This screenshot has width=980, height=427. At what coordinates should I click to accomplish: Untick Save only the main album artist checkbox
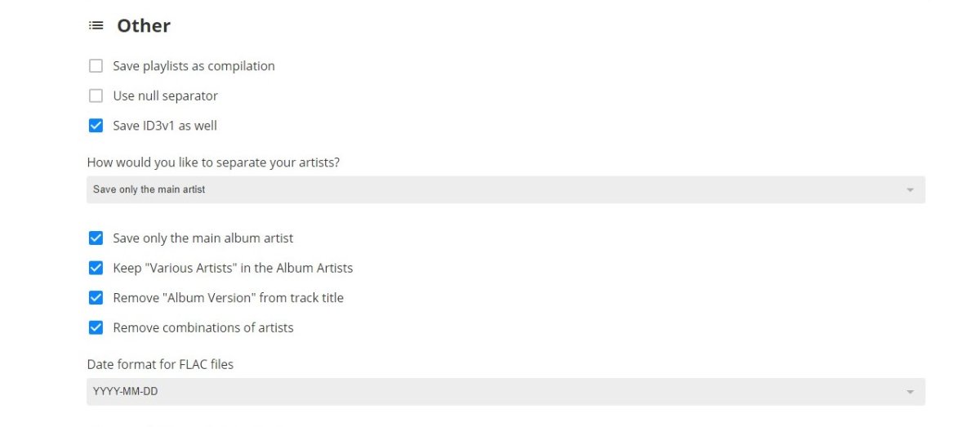[x=96, y=238]
